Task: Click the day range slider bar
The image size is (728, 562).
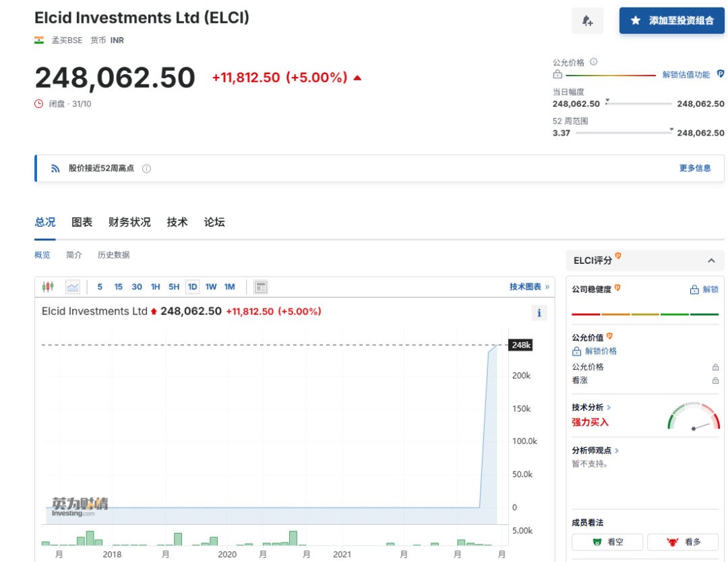Action: 638,103
